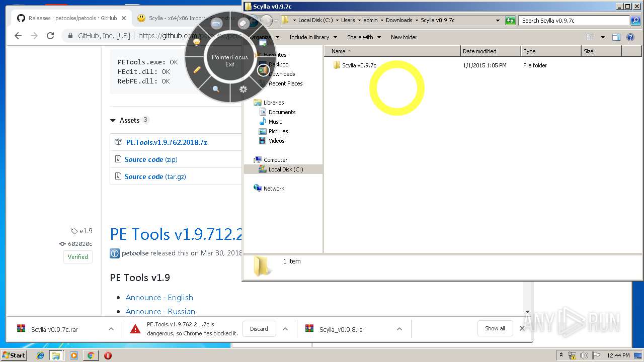644x362 pixels.
Task: Toggle the preview pane in Explorer
Action: pos(616,37)
